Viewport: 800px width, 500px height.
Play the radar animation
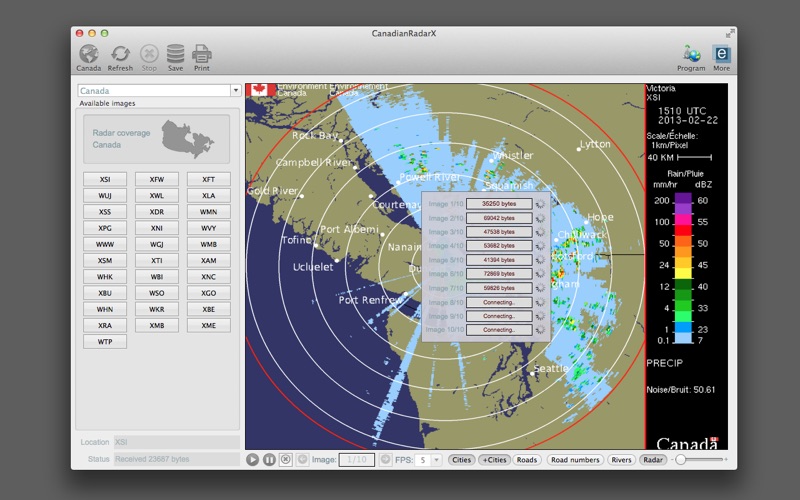[x=253, y=460]
